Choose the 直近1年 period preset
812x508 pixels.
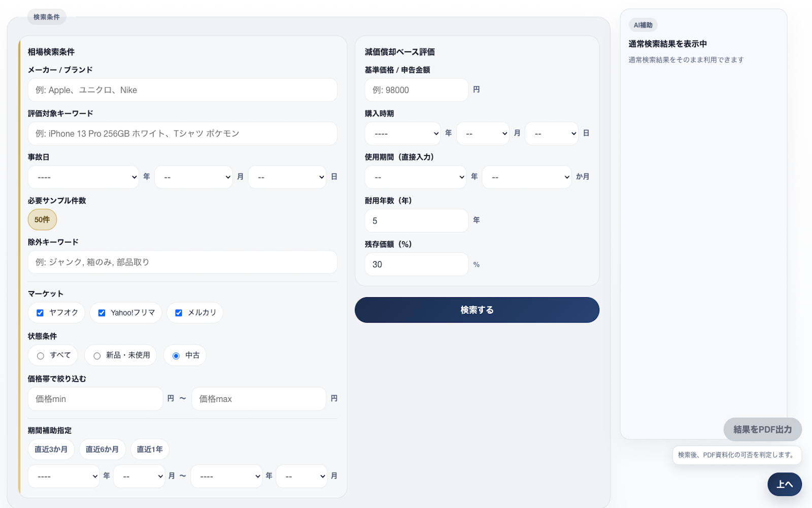pyautogui.click(x=150, y=450)
